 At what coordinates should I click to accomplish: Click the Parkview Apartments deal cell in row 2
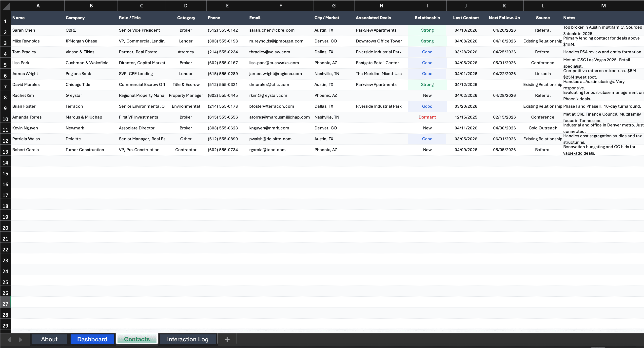(x=376, y=30)
